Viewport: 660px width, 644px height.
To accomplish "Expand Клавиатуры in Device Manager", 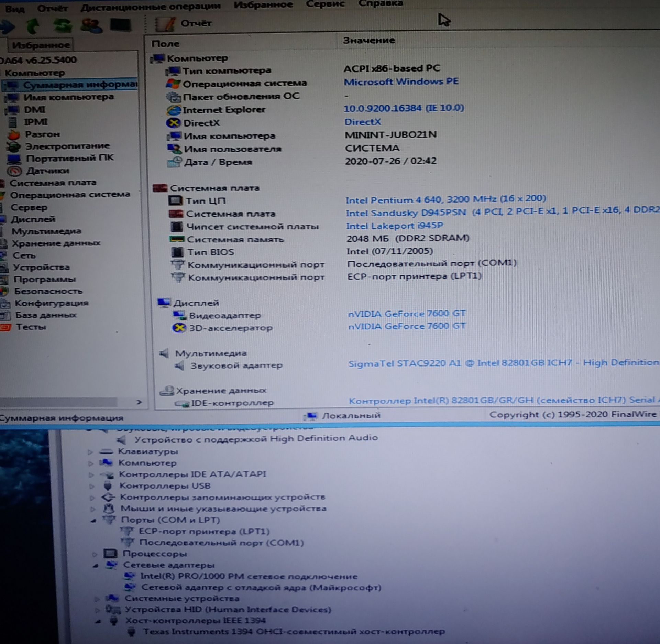I will 90,452.
